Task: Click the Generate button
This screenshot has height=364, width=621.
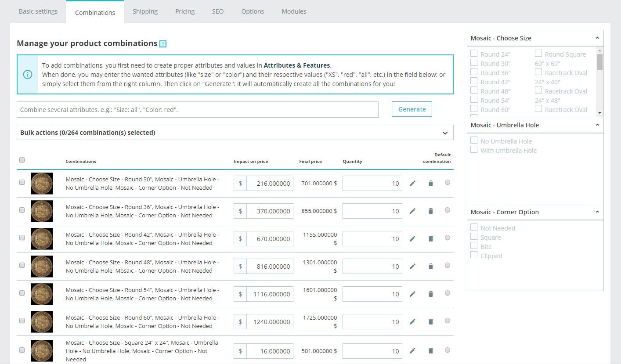Action: point(412,109)
